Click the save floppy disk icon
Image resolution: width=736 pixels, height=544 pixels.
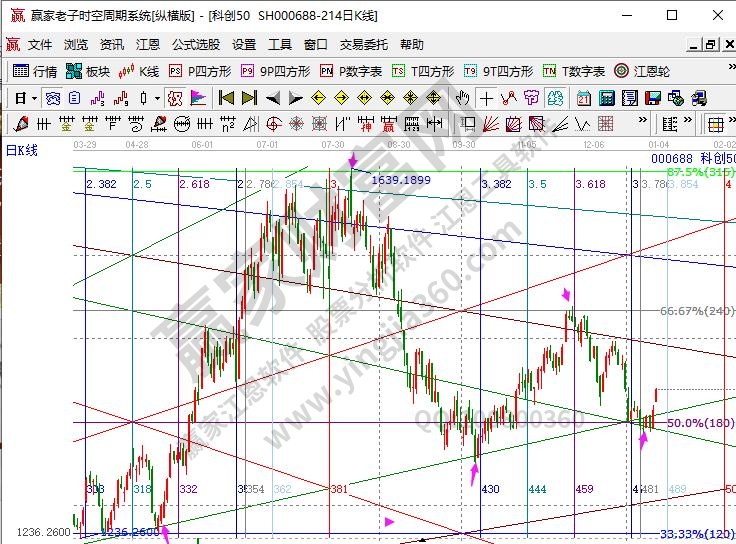pyautogui.click(x=652, y=98)
